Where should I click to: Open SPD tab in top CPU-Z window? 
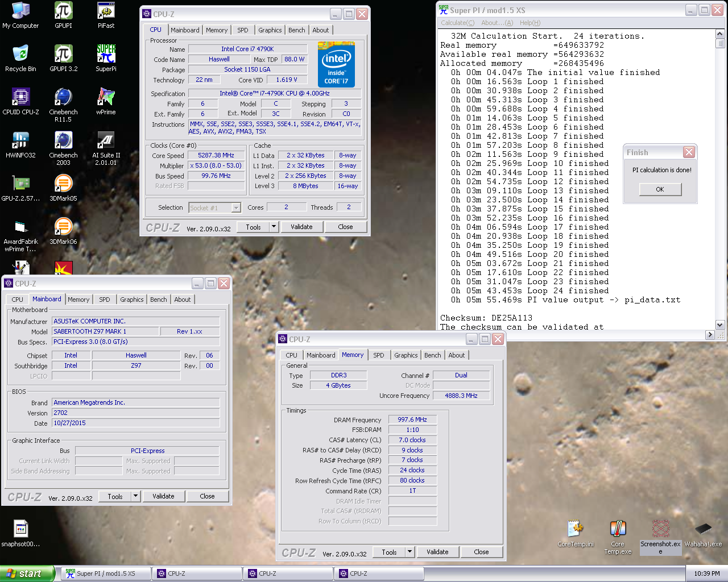pos(243,30)
